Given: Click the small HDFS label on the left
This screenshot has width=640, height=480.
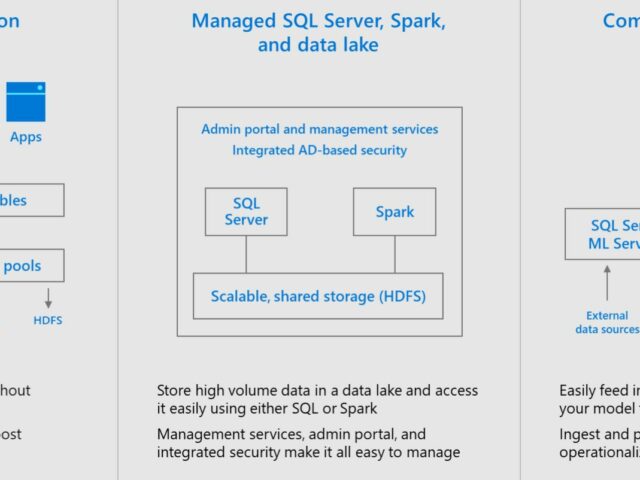Looking at the screenshot, I should pyautogui.click(x=47, y=320).
